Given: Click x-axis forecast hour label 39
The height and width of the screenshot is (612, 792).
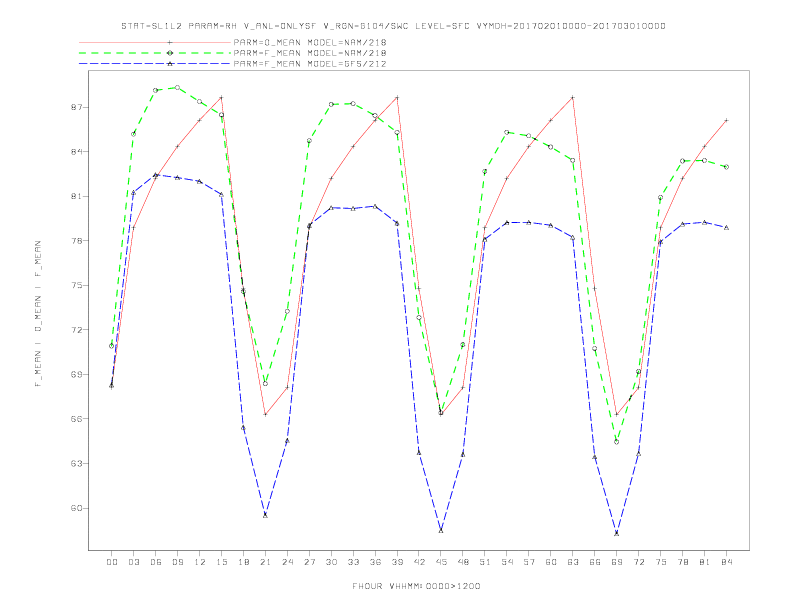Looking at the screenshot, I should 397,562.
